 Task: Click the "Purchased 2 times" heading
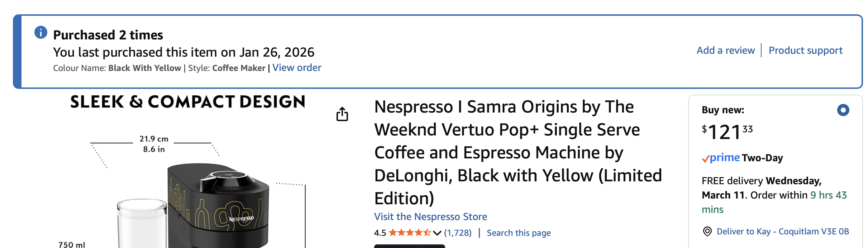pyautogui.click(x=108, y=35)
